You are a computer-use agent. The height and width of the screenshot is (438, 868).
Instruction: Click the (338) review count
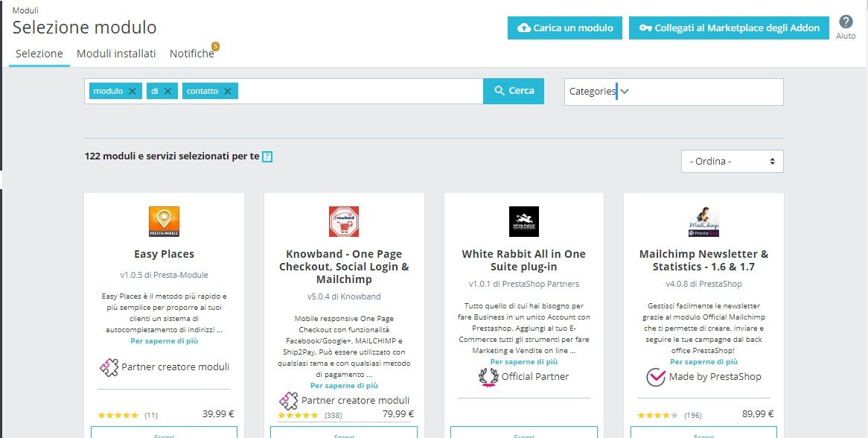[333, 415]
